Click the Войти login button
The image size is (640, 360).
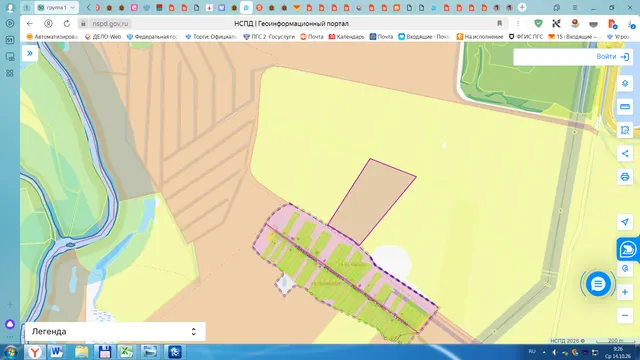point(613,57)
